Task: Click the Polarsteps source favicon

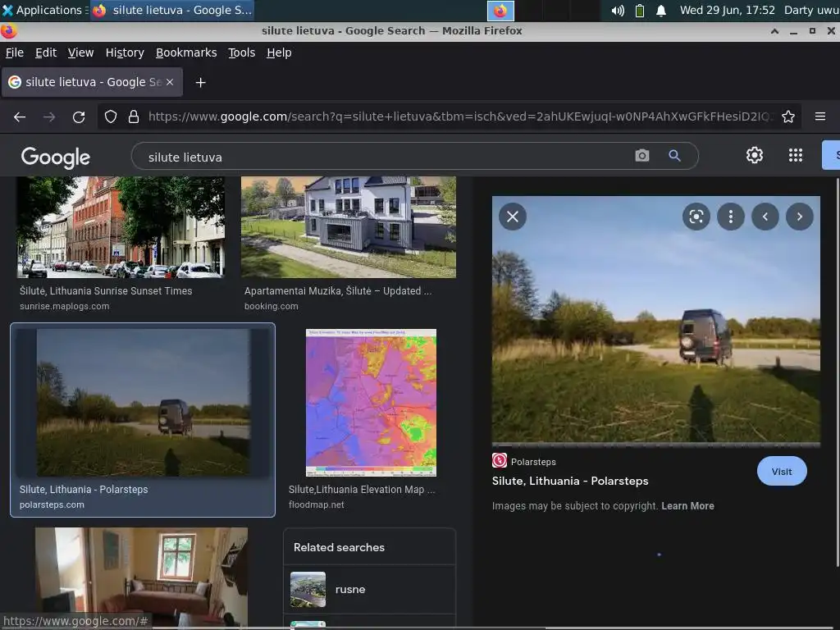Action: (x=500, y=461)
